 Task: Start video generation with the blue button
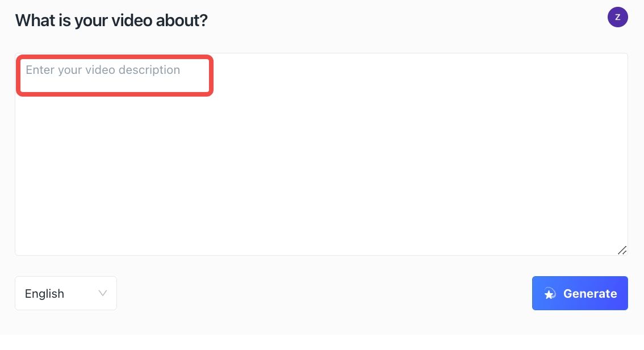580,293
